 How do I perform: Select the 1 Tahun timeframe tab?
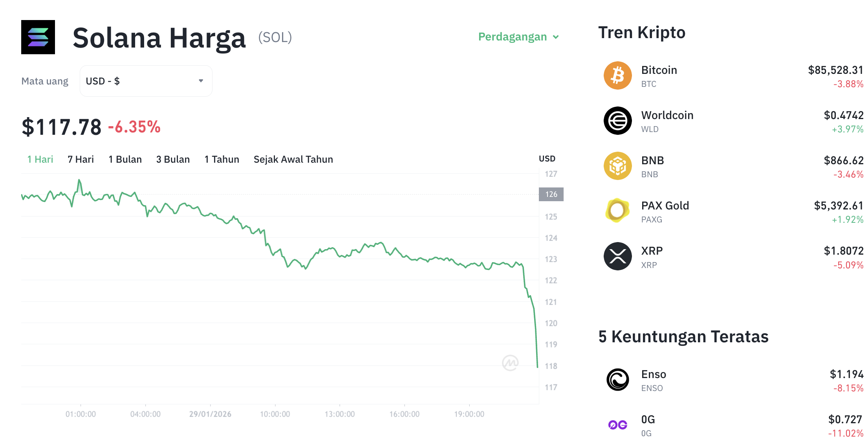pos(222,159)
